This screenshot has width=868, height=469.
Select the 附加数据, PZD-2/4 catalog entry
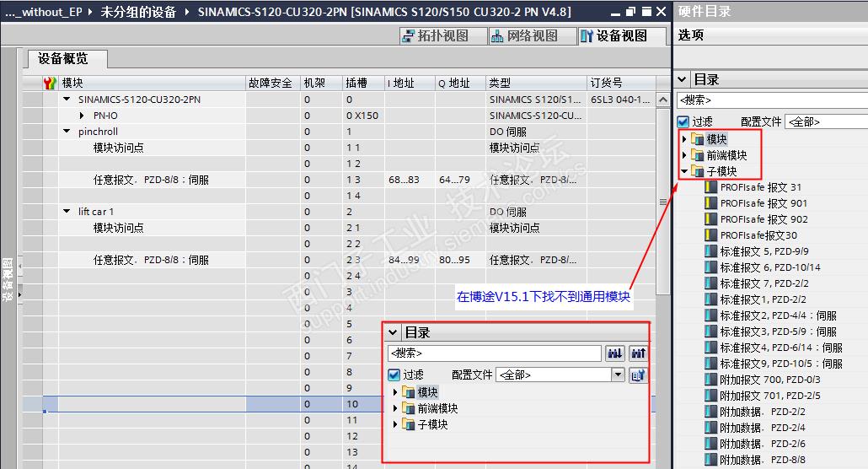point(763,428)
